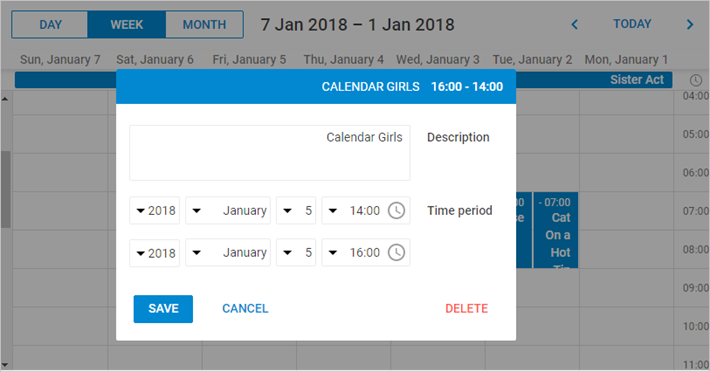The height and width of the screenshot is (372, 710).
Task: Expand the start year 2018 dropdown
Action: (154, 210)
